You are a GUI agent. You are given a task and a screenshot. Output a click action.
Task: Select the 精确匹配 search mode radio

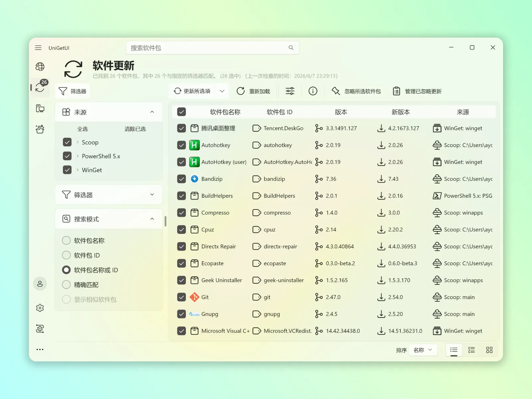pyautogui.click(x=66, y=285)
